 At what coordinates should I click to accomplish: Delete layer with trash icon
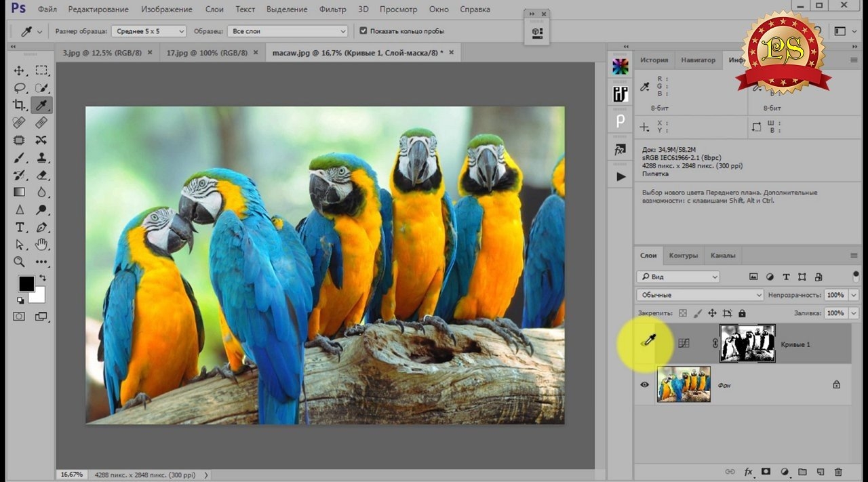coord(838,472)
